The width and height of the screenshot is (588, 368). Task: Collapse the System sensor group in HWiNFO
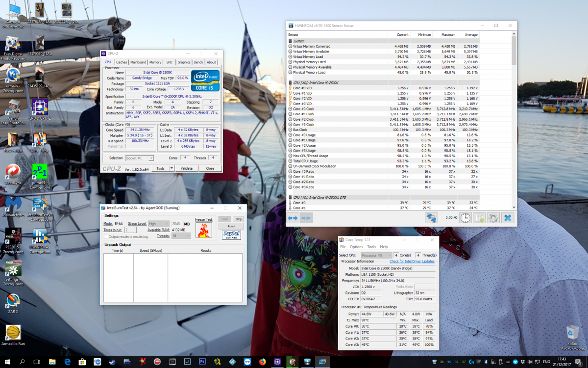tap(290, 41)
